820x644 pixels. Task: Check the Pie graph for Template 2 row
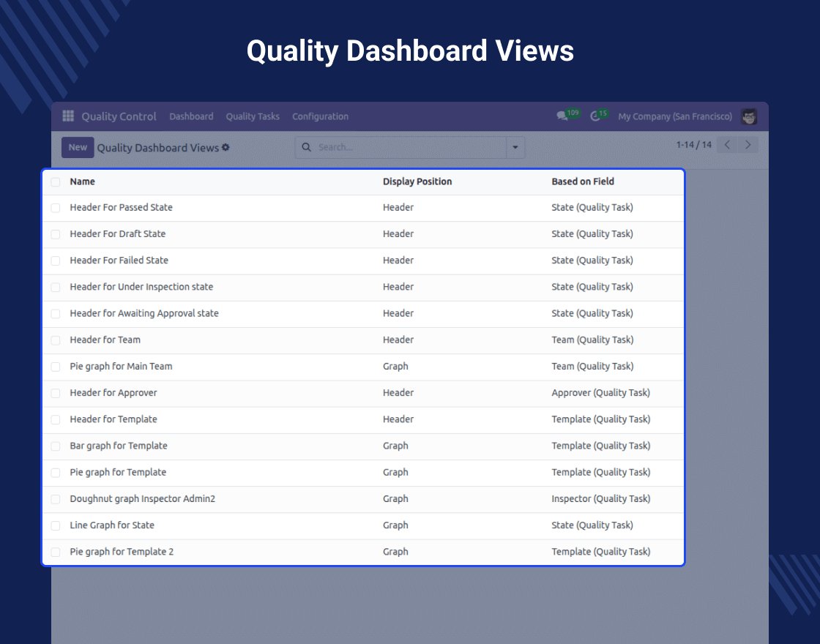coord(56,553)
